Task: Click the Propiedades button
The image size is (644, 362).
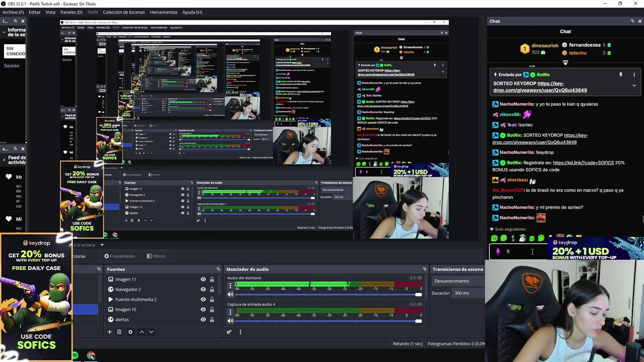Action: click(120, 256)
